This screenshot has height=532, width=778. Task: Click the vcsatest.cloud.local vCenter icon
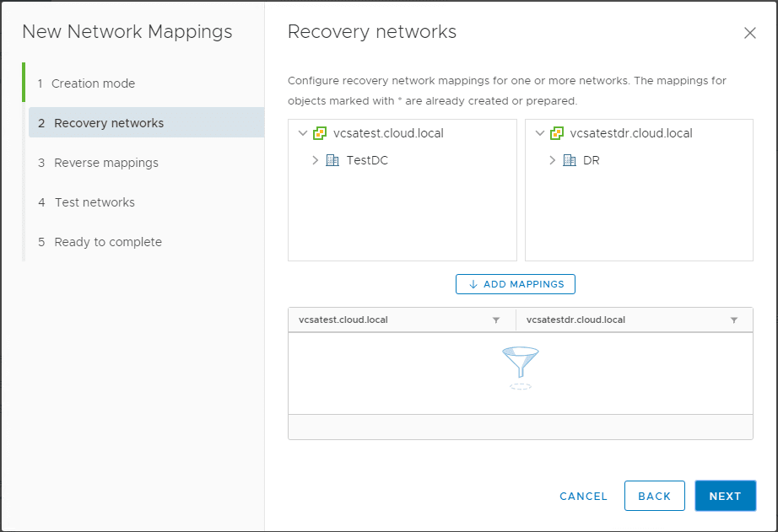[320, 133]
